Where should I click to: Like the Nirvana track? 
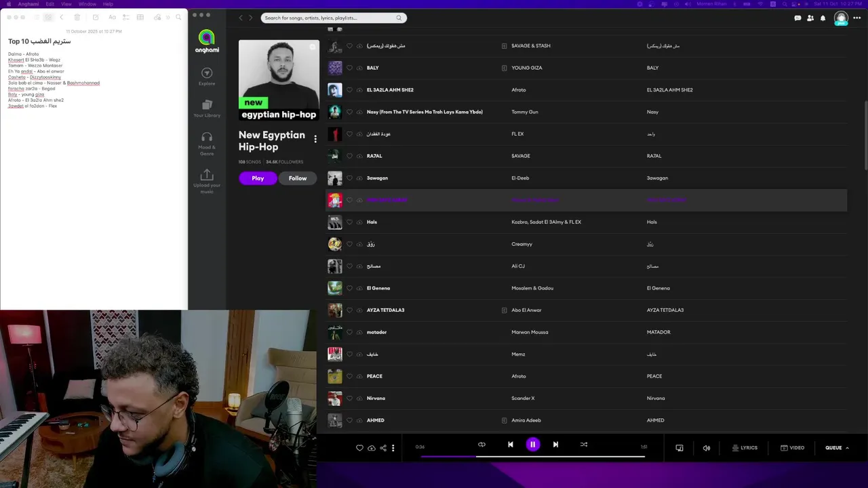349,398
